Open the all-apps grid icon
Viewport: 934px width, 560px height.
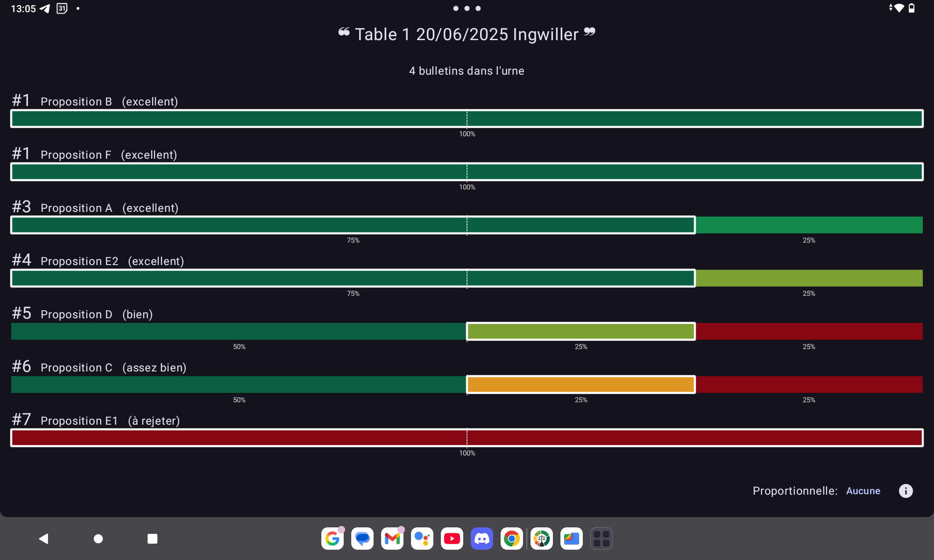[601, 539]
